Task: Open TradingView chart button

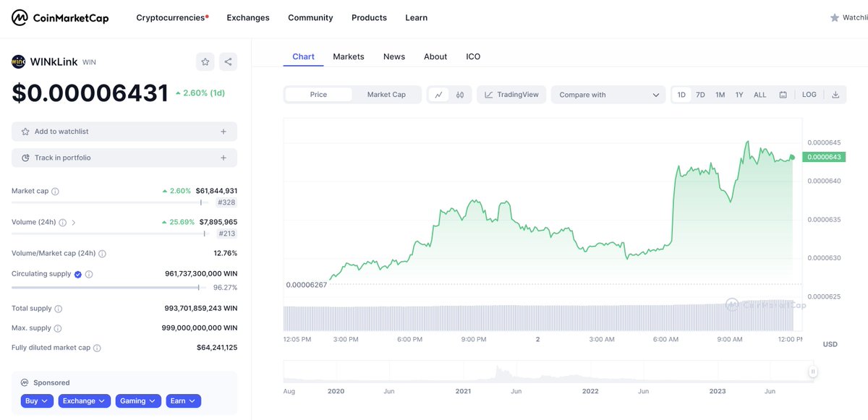Action: [511, 95]
